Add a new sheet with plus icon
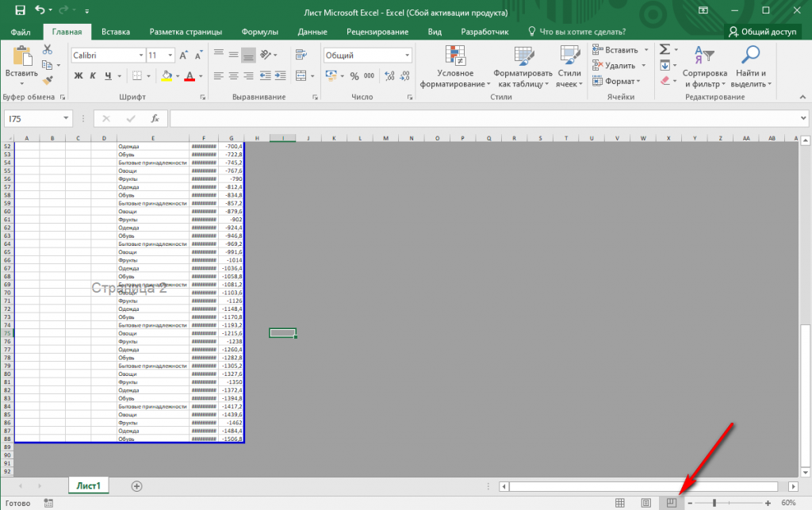This screenshot has height=510, width=812. click(136, 485)
